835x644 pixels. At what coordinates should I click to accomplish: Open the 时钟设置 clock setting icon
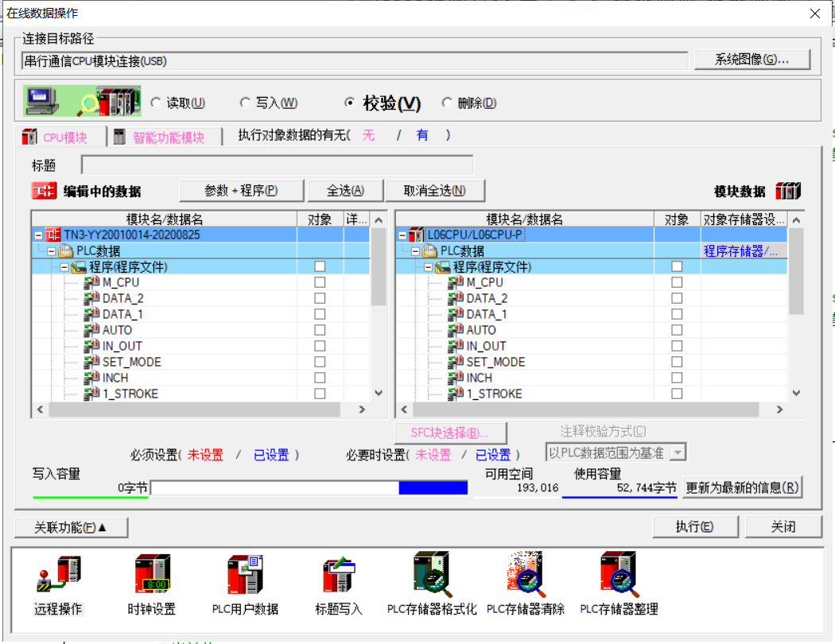pyautogui.click(x=151, y=575)
